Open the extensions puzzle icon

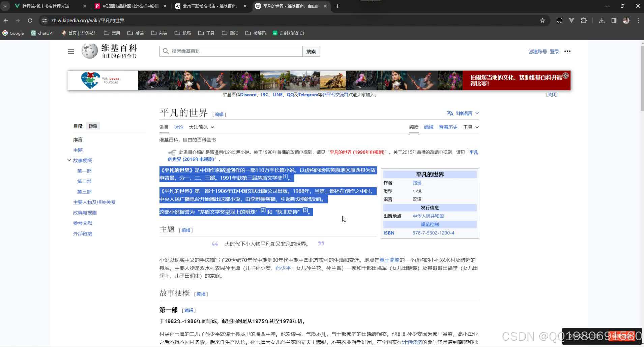[583, 20]
